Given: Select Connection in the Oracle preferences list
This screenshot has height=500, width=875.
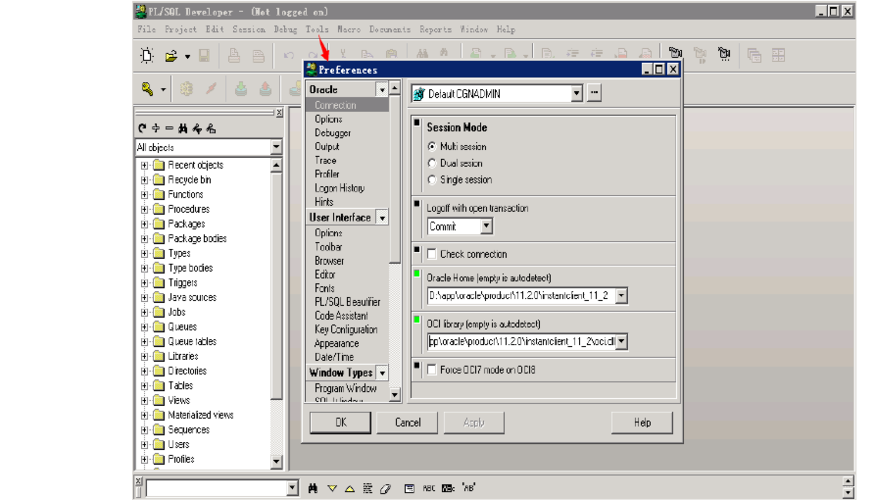Looking at the screenshot, I should (347, 105).
